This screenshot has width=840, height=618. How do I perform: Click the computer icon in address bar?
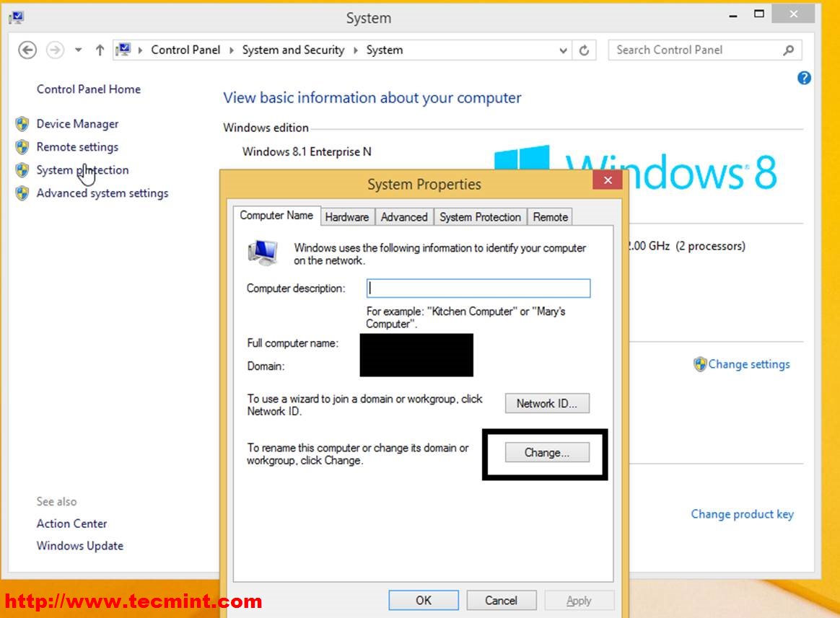[x=123, y=50]
